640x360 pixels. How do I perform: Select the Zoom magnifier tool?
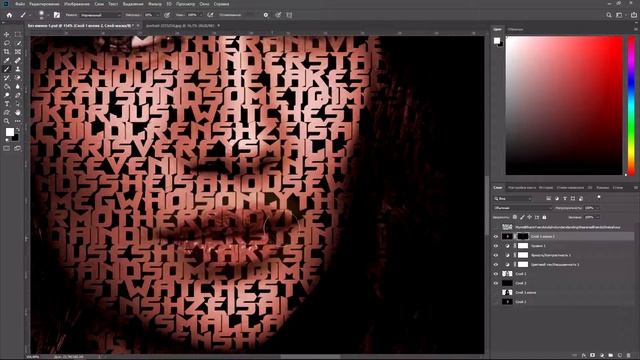(7, 121)
